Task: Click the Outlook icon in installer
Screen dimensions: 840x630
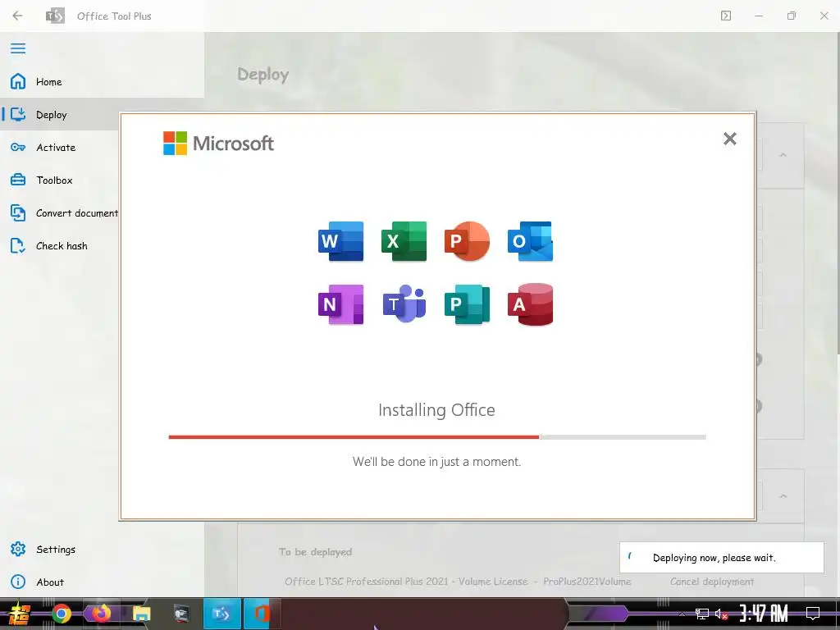Action: [x=530, y=241]
